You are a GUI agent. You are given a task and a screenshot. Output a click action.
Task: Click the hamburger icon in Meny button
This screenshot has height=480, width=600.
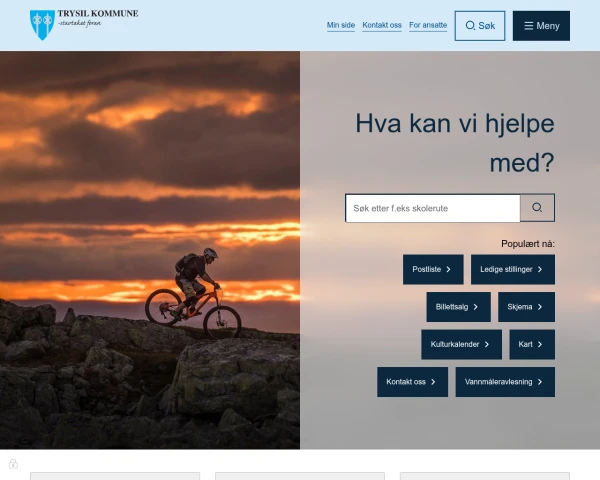[528, 26]
